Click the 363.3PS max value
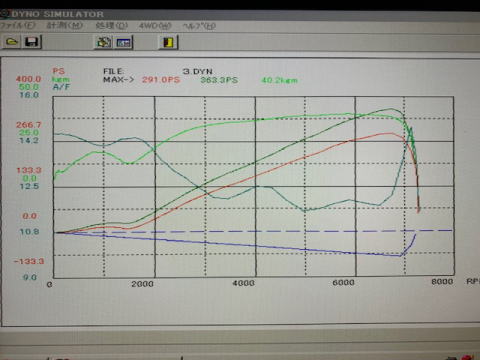Screen dimensions: 480x360 click(219, 80)
